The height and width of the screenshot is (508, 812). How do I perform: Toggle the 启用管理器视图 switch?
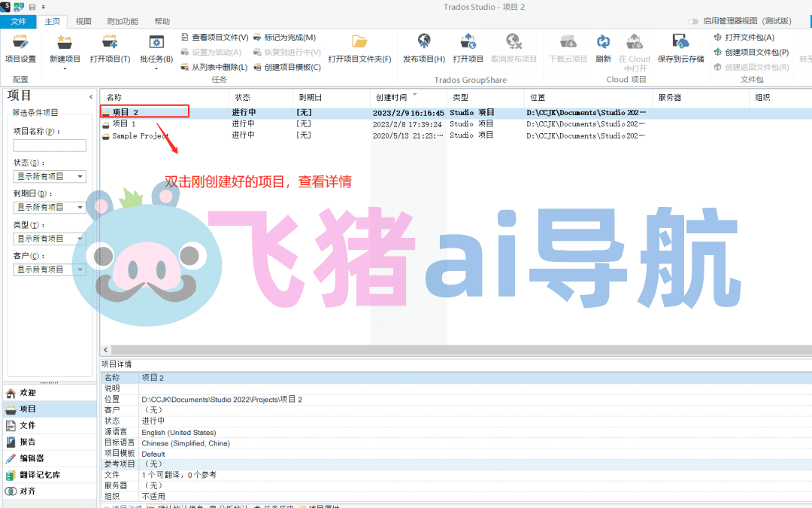[693, 21]
